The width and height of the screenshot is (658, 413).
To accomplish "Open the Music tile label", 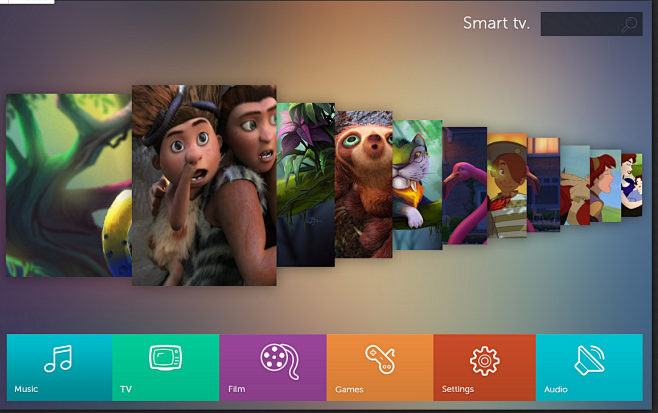I will click(26, 389).
